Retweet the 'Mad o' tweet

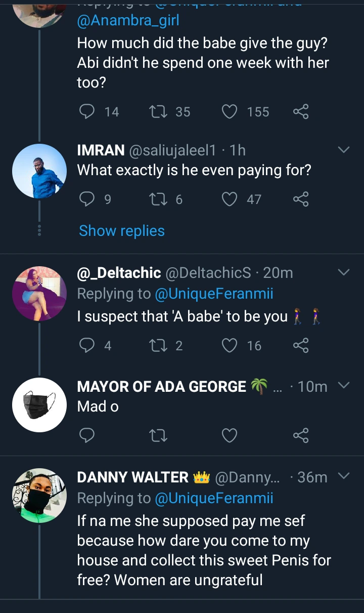tap(159, 435)
